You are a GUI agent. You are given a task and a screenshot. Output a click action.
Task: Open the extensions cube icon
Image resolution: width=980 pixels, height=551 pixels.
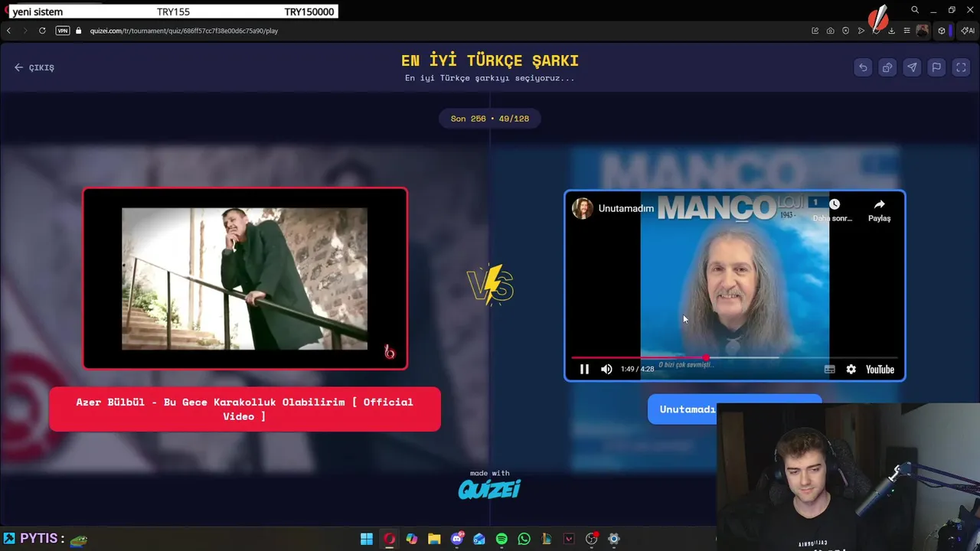(x=942, y=31)
